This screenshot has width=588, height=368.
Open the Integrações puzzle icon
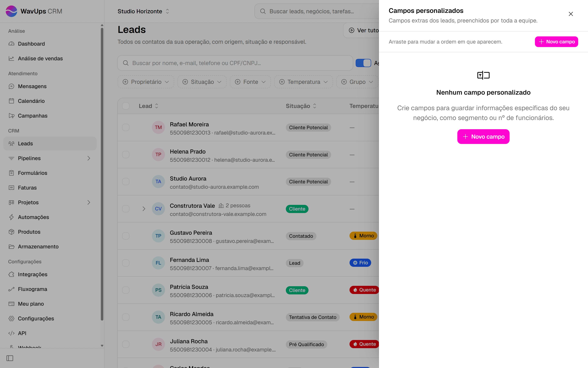[11, 274]
